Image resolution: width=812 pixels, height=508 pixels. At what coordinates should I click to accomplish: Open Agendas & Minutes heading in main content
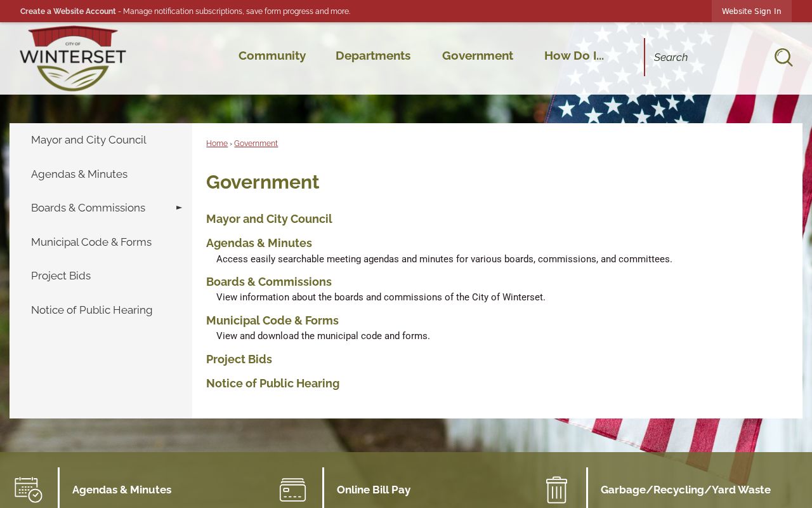coord(259,243)
